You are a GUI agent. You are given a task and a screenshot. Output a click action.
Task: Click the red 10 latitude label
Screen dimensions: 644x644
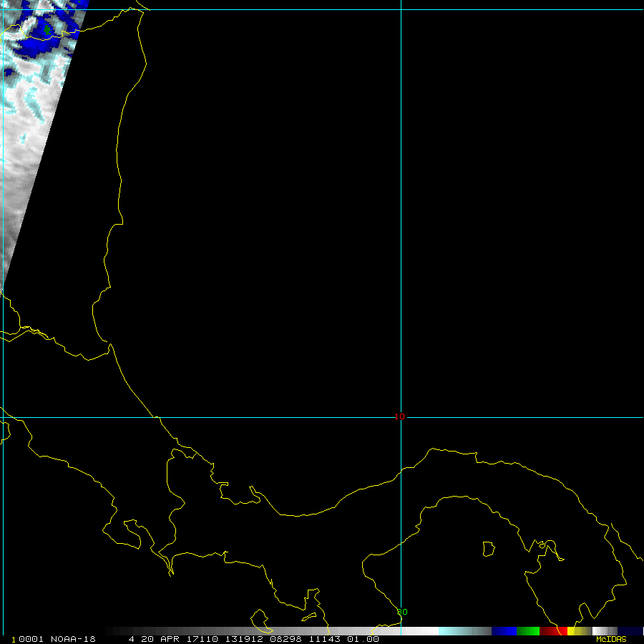399,416
